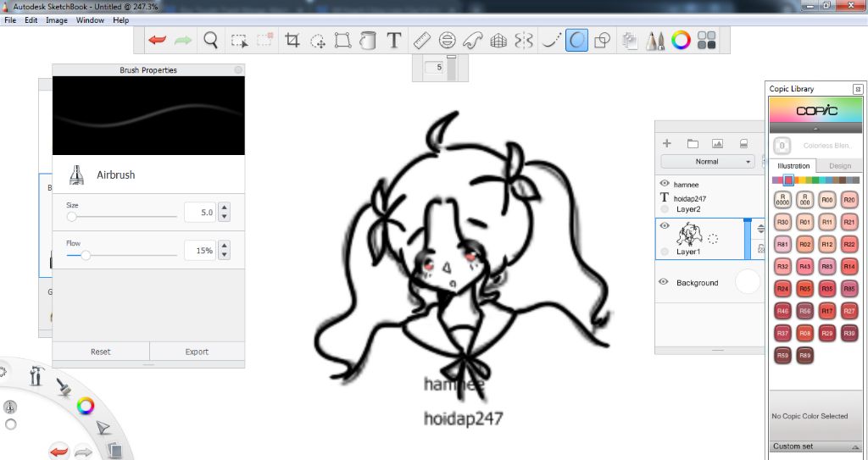Viewport: 868px width, 460px height.
Task: Open the Normal blend mode dropdown
Action: tap(707, 162)
